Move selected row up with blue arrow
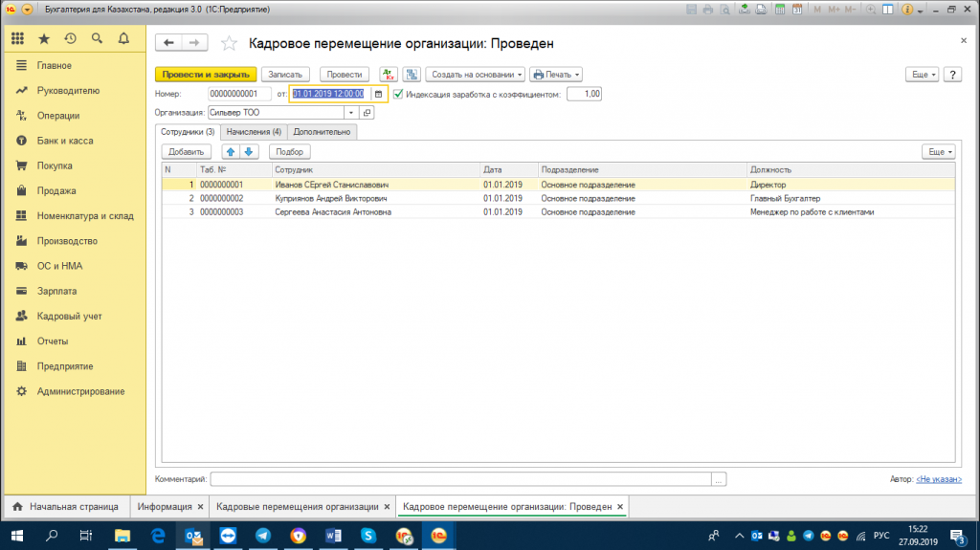980x550 pixels. pos(231,151)
